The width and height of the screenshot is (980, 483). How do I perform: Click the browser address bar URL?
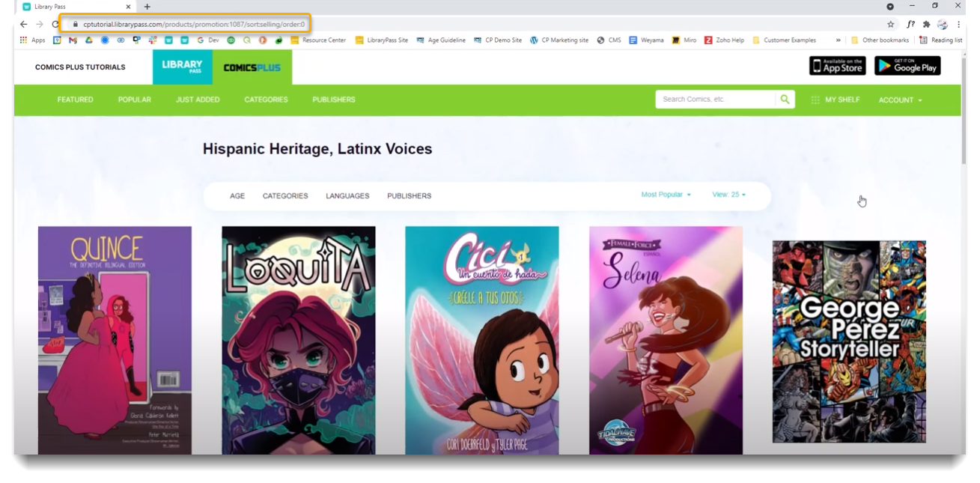pyautogui.click(x=194, y=24)
